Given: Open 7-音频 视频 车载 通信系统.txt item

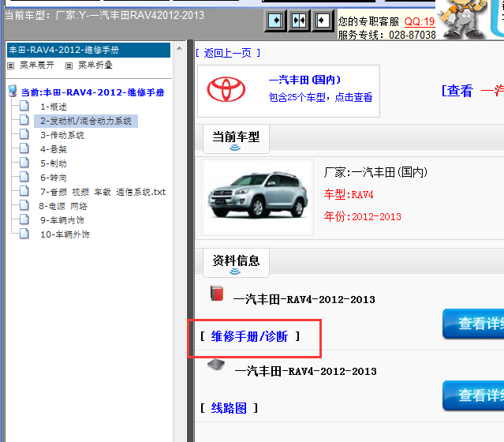Looking at the screenshot, I should [103, 192].
